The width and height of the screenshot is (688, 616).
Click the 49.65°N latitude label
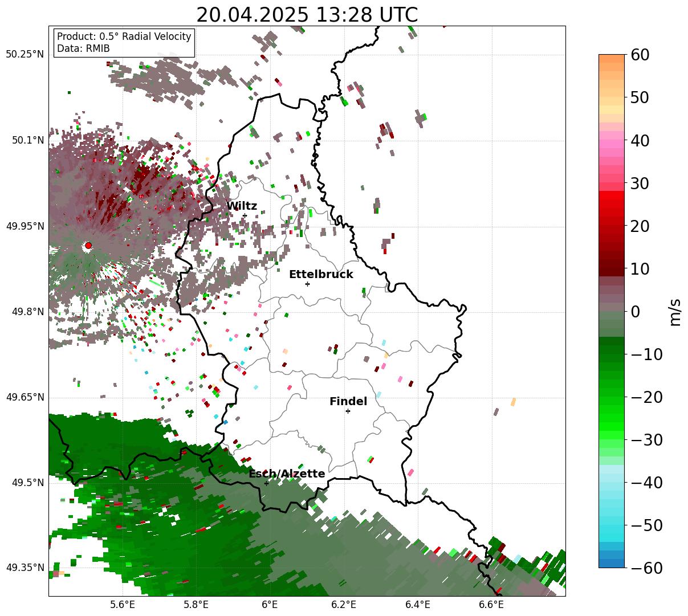[x=25, y=397]
